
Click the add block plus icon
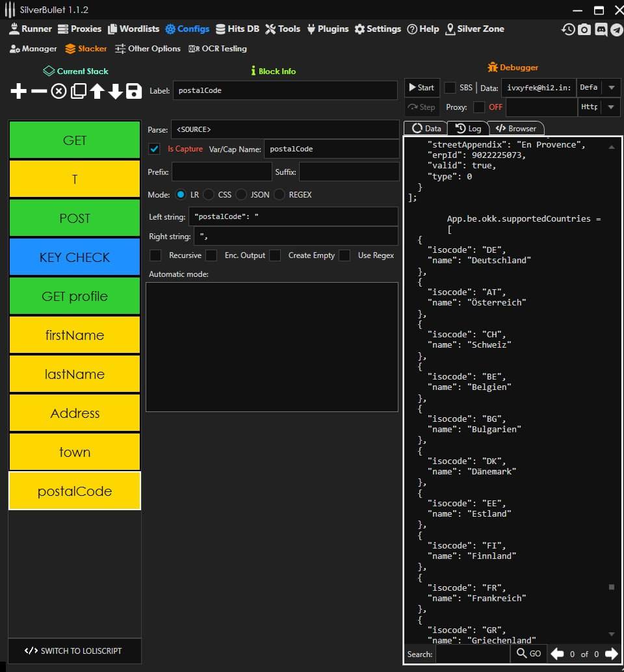click(19, 91)
